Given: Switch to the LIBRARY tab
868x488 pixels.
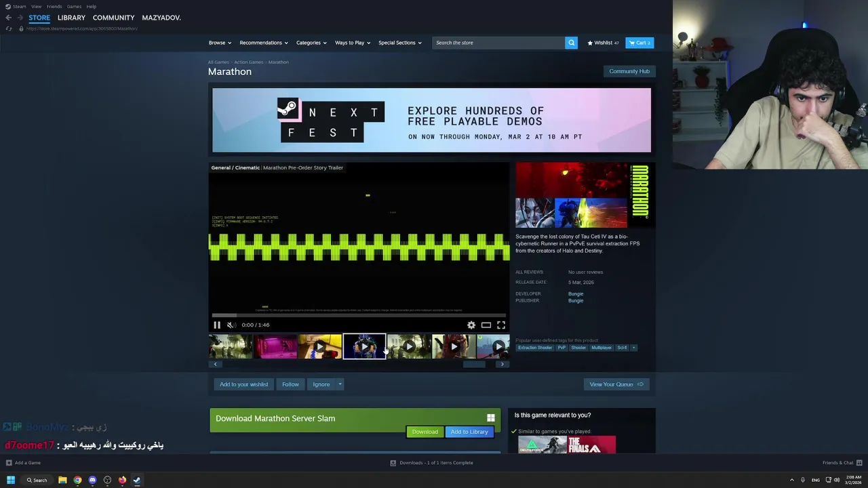Looking at the screenshot, I should click(71, 18).
